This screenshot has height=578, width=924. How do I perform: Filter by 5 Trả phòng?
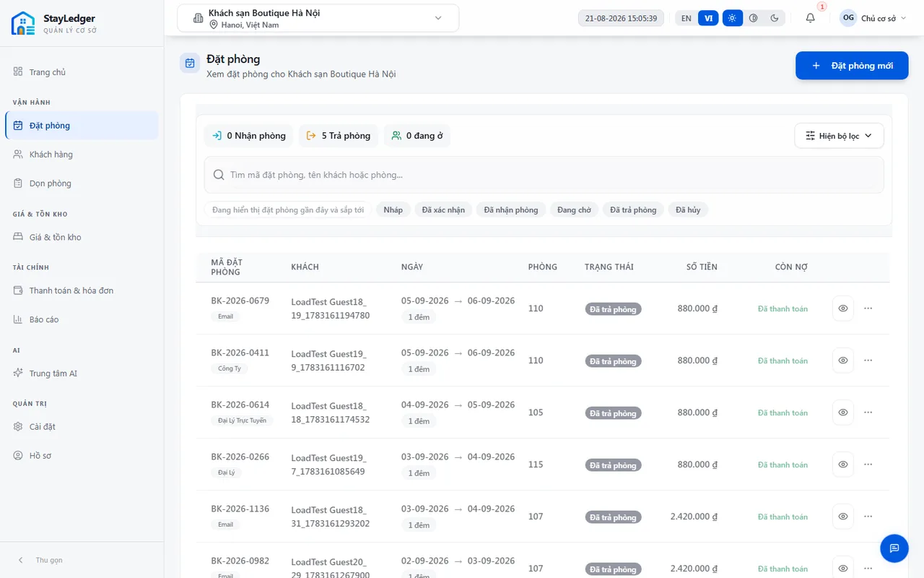pyautogui.click(x=339, y=136)
